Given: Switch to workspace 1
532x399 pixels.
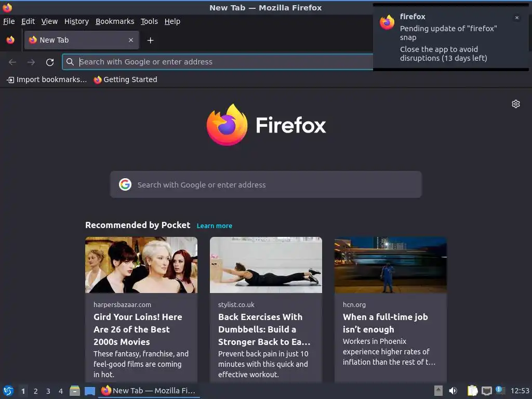Looking at the screenshot, I should [23, 391].
